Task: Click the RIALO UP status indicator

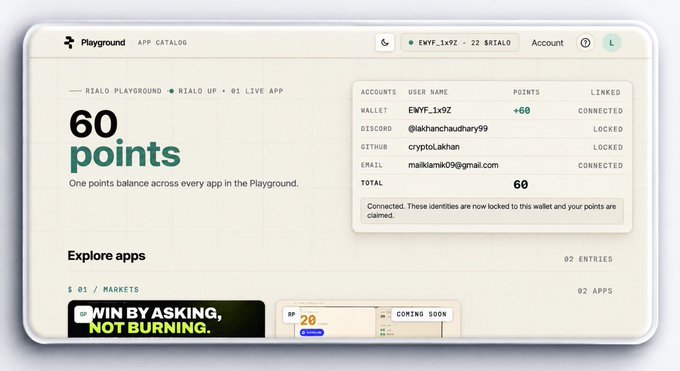Action: tap(193, 91)
